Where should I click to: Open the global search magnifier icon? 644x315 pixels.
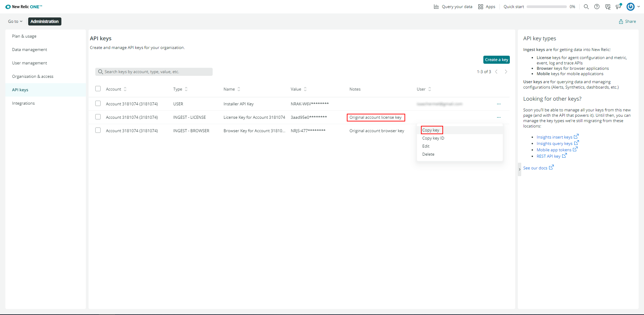[x=586, y=7]
